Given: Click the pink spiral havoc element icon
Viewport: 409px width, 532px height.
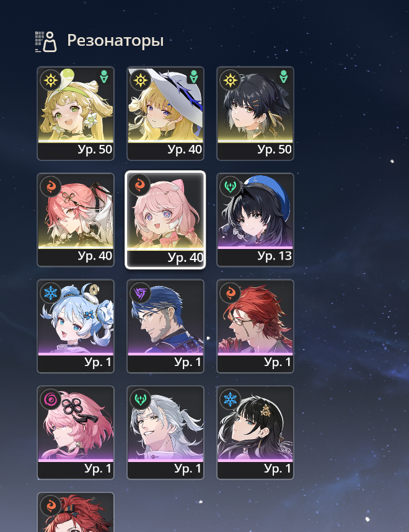Looking at the screenshot, I should 51,399.
